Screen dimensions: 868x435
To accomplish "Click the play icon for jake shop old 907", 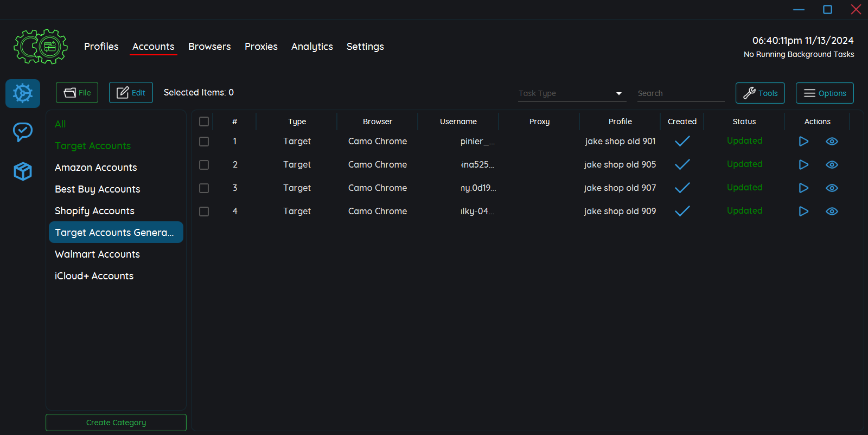I will click(803, 188).
